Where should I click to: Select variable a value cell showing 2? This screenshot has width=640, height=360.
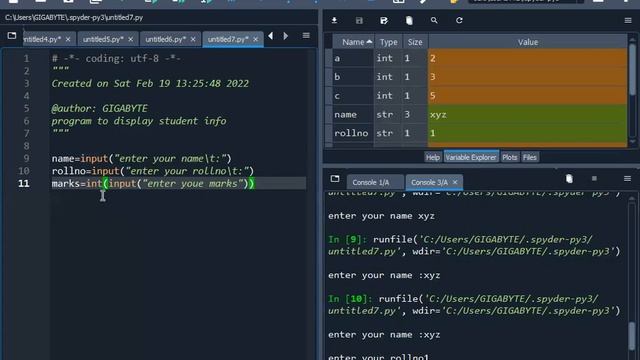[527, 58]
